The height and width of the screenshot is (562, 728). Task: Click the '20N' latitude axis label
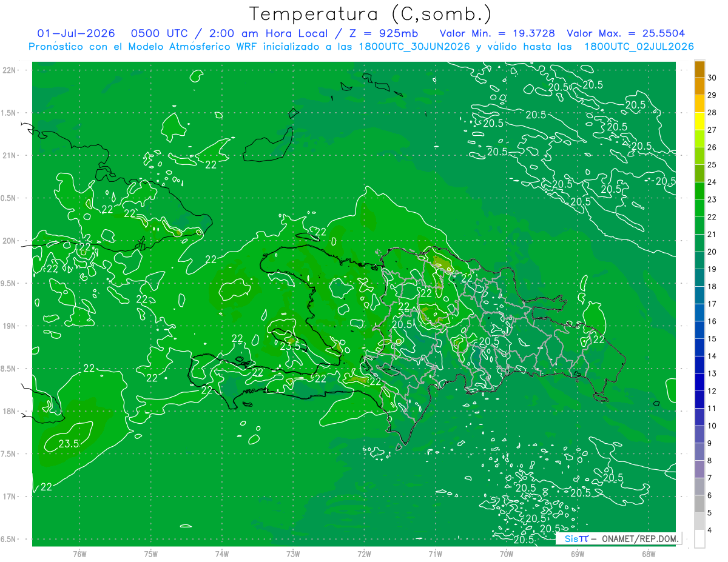point(10,241)
